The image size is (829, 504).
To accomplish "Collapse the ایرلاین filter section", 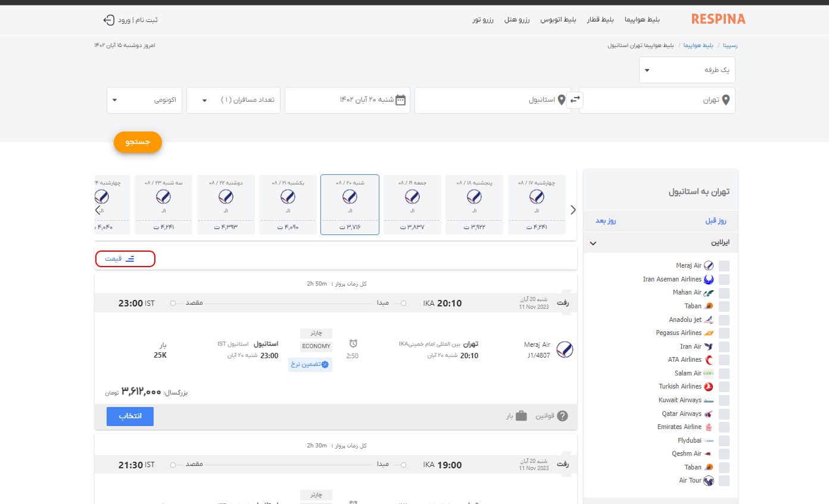I will 593,243.
